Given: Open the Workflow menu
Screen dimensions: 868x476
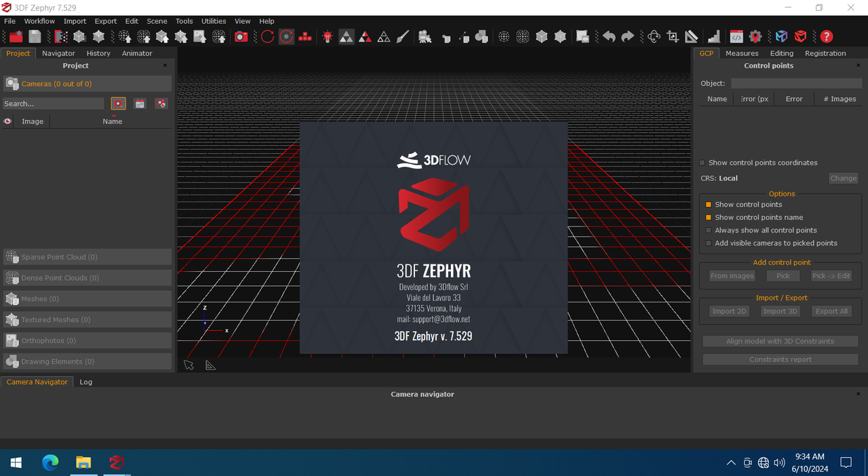Looking at the screenshot, I should 39,21.
